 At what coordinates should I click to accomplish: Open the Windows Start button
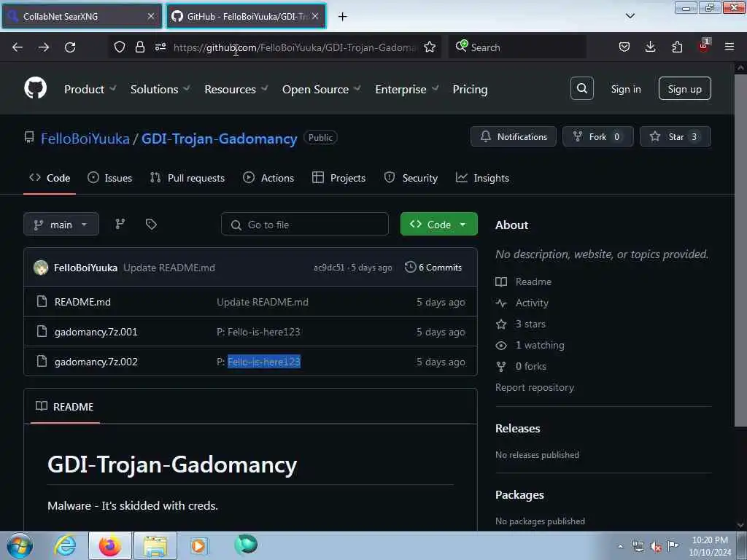[x=20, y=545]
